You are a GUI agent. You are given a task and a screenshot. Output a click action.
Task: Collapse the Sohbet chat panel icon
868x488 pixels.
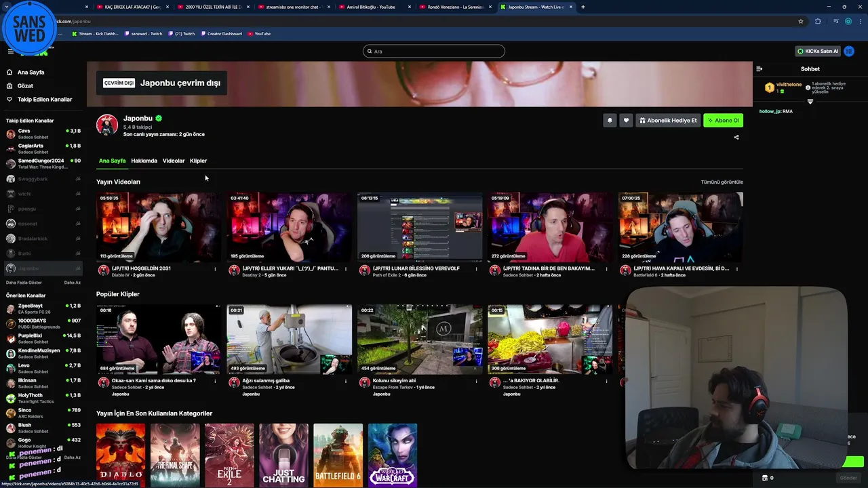tap(759, 68)
